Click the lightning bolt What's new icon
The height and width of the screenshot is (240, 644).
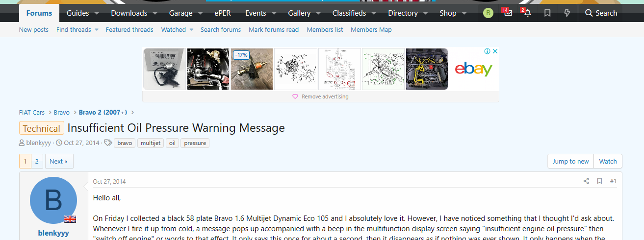coord(567,13)
